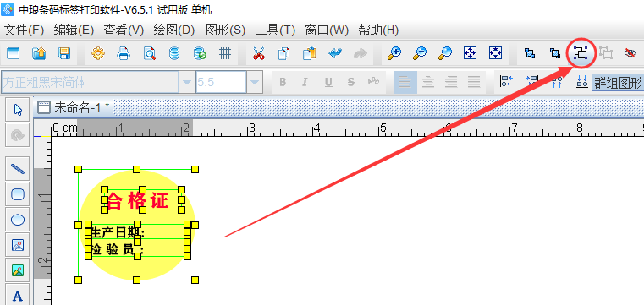Click database with green check icon

(x=200, y=53)
